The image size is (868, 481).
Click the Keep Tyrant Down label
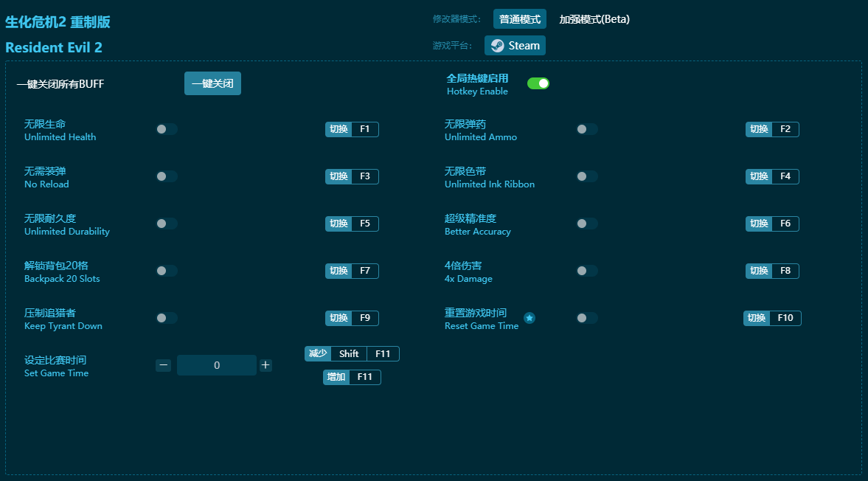point(63,326)
